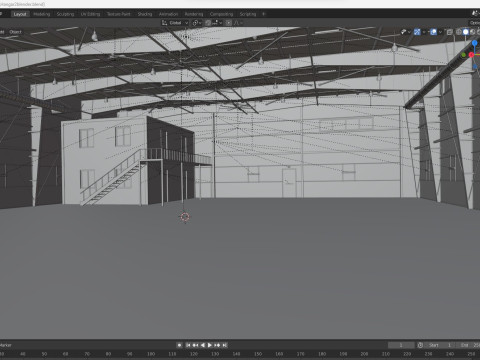Play animation in reverse
Image resolution: width=480 pixels, height=360 pixels.
tap(203, 345)
